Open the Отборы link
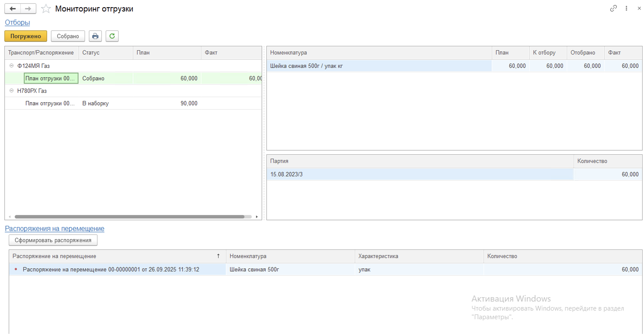 (x=17, y=22)
